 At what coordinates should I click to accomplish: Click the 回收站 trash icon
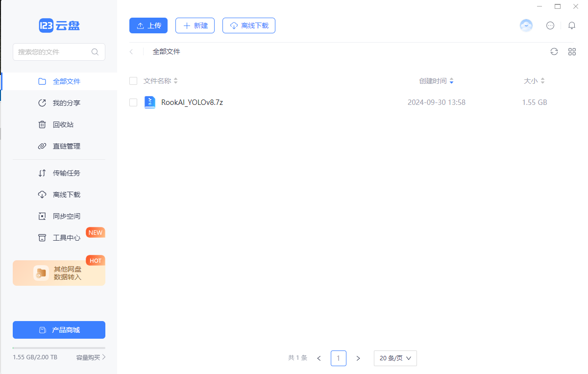[x=42, y=125]
